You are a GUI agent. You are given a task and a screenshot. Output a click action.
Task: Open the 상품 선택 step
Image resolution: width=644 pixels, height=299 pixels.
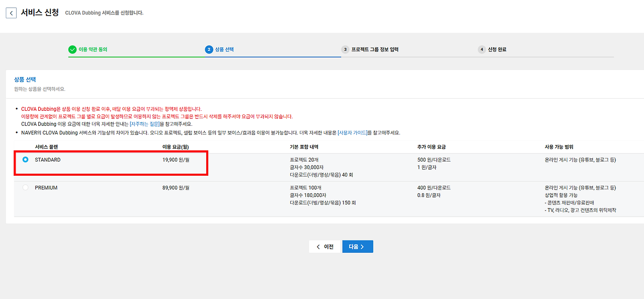(x=224, y=49)
